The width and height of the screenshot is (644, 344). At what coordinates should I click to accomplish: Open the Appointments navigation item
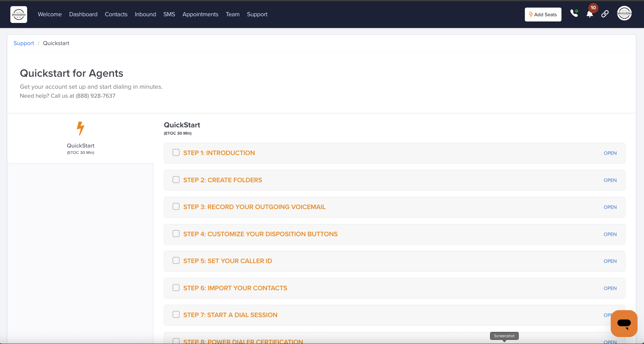[x=200, y=14]
